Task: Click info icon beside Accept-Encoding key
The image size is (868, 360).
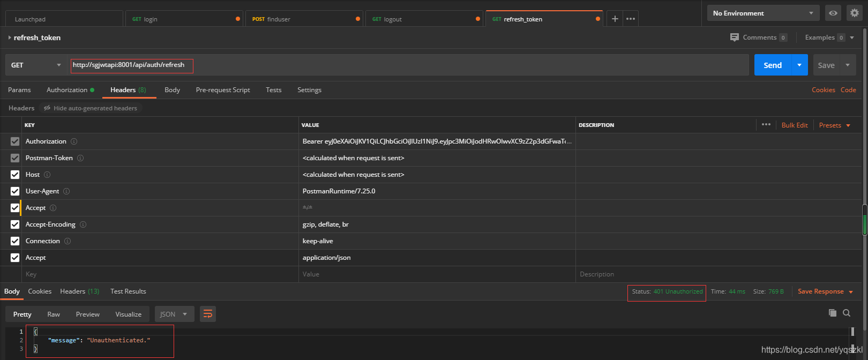Action: click(x=83, y=224)
